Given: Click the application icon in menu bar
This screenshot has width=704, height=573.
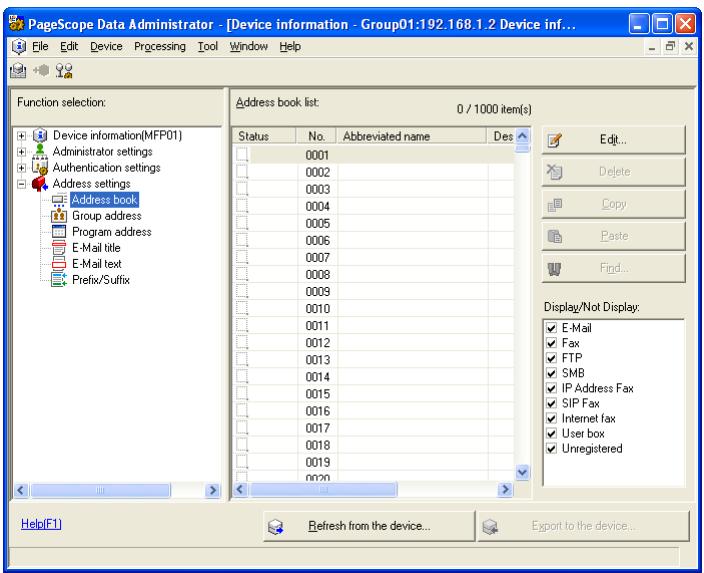Looking at the screenshot, I should 19,46.
